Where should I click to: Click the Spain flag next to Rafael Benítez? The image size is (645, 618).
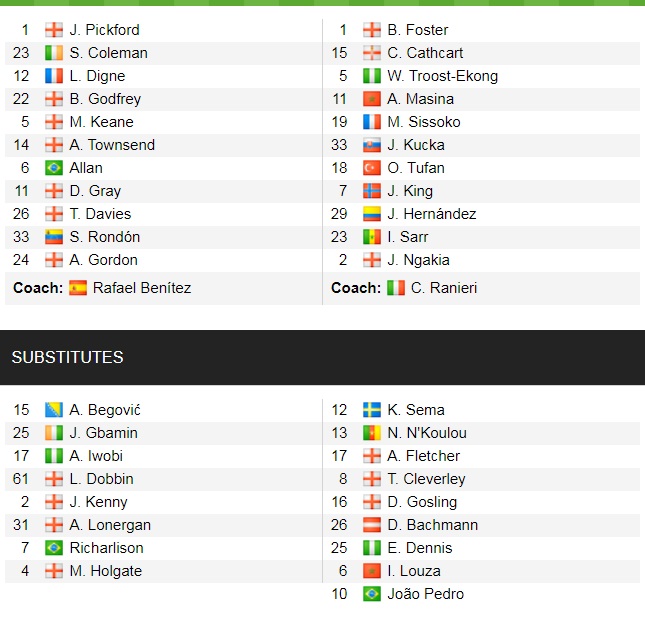(x=78, y=288)
